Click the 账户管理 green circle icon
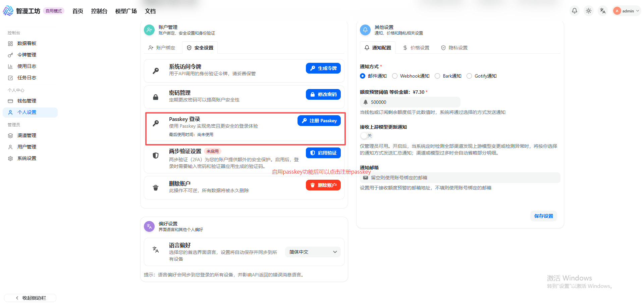The height and width of the screenshot is (306, 644). 149,30
